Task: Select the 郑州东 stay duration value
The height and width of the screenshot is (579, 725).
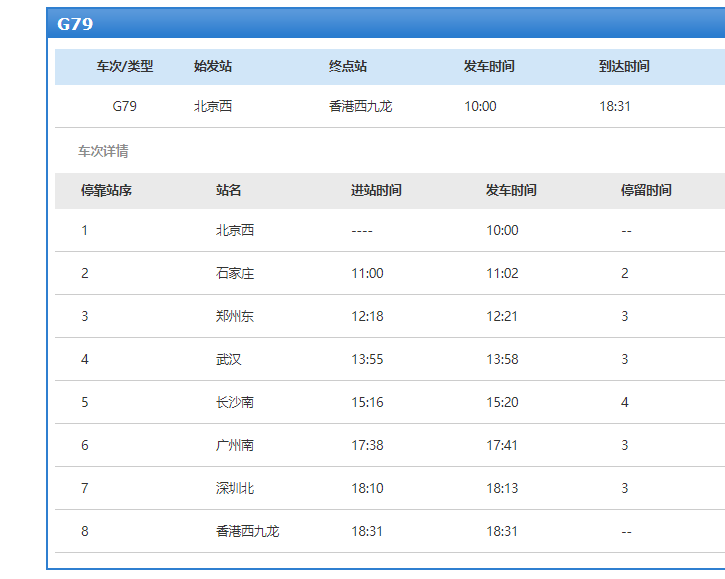Action: [625, 316]
